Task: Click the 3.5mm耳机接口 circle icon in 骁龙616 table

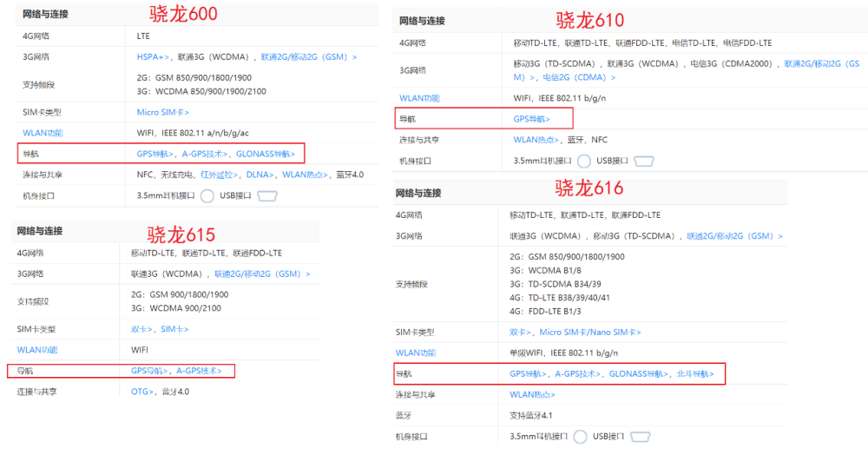Action: [x=580, y=437]
